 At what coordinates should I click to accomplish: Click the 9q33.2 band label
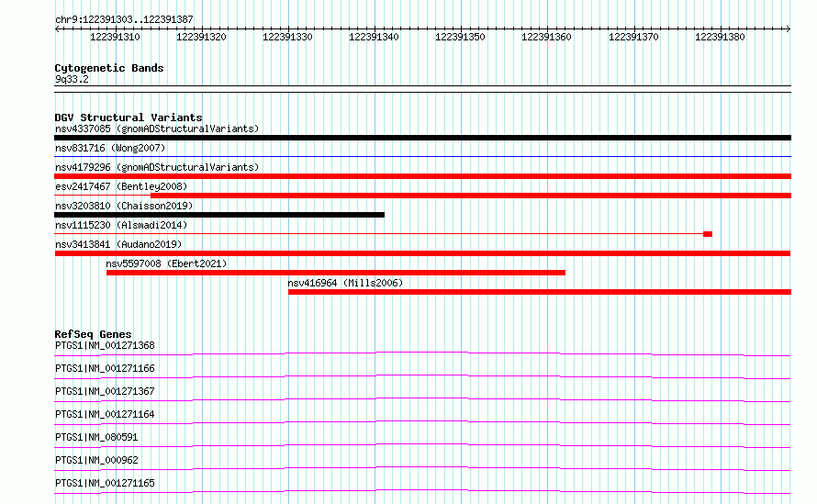click(72, 79)
